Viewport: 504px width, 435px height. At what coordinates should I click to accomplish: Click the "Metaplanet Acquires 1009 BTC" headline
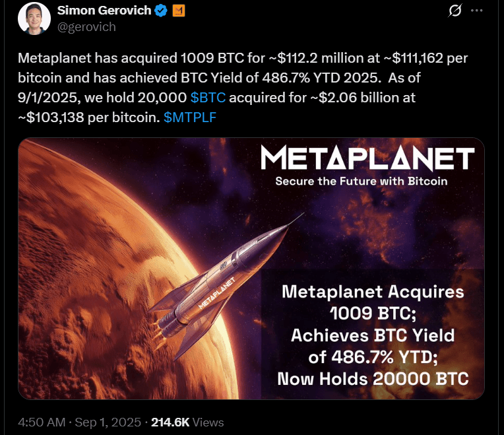coord(373,302)
